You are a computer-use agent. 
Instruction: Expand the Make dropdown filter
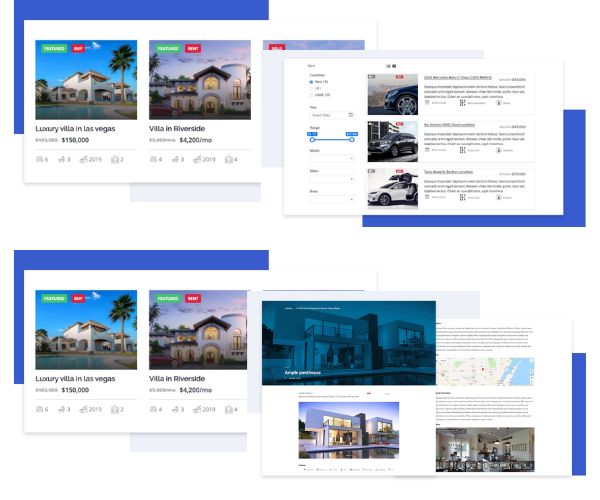point(332,177)
